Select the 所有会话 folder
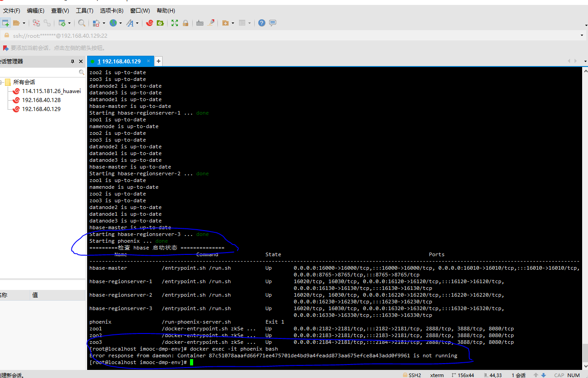 click(x=24, y=82)
